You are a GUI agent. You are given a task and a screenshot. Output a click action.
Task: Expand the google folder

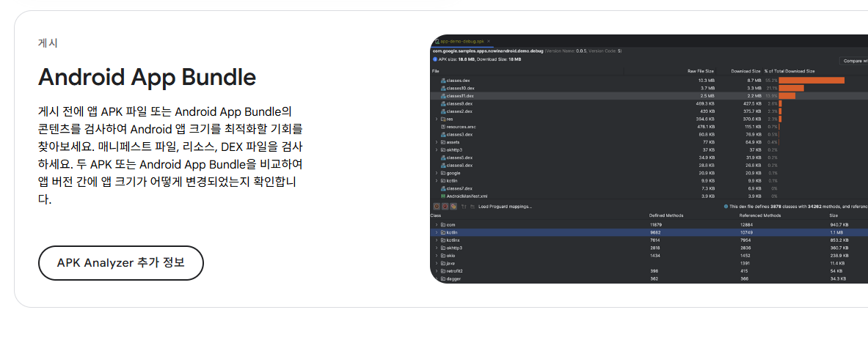pos(437,173)
